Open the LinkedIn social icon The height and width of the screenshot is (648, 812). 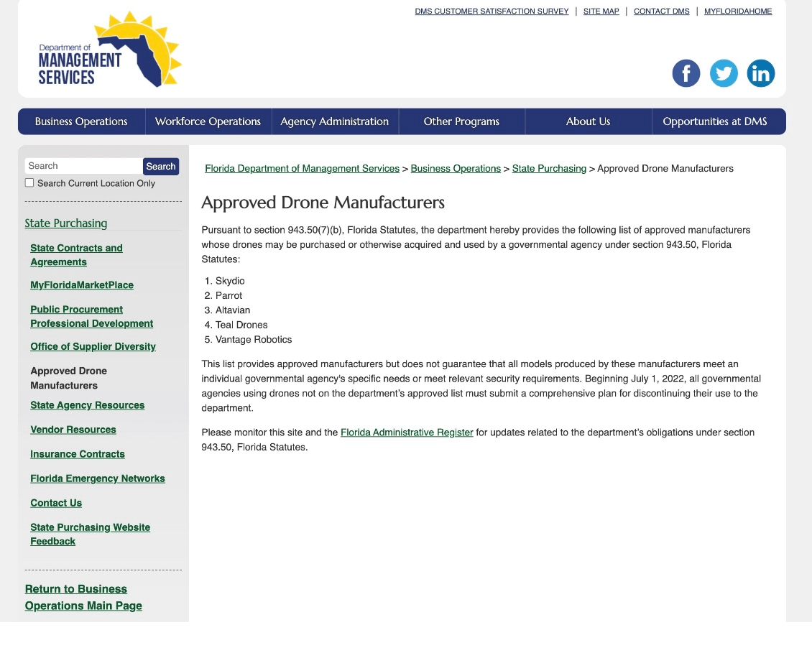point(760,73)
